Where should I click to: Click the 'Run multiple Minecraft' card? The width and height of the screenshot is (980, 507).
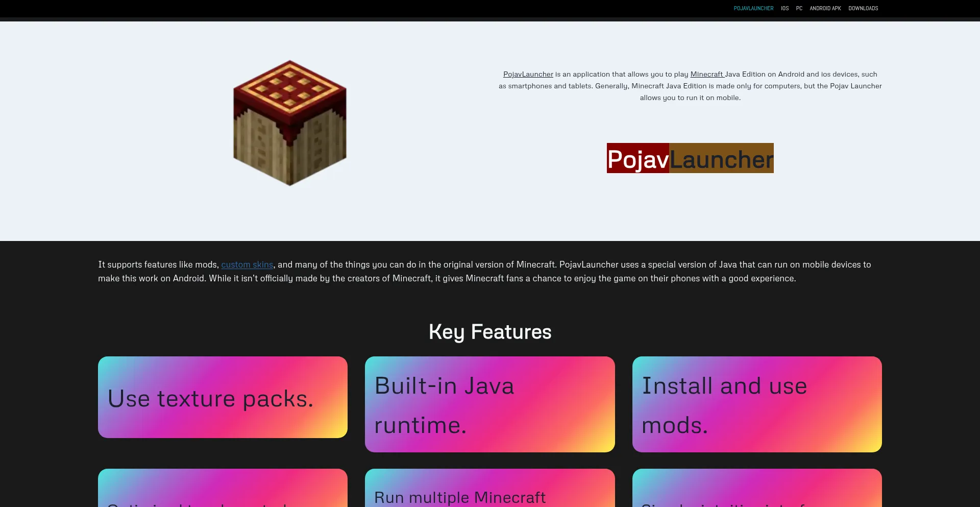tap(489, 489)
